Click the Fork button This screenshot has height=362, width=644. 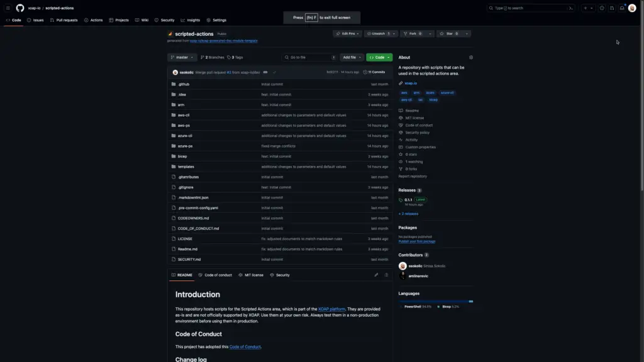tap(413, 34)
